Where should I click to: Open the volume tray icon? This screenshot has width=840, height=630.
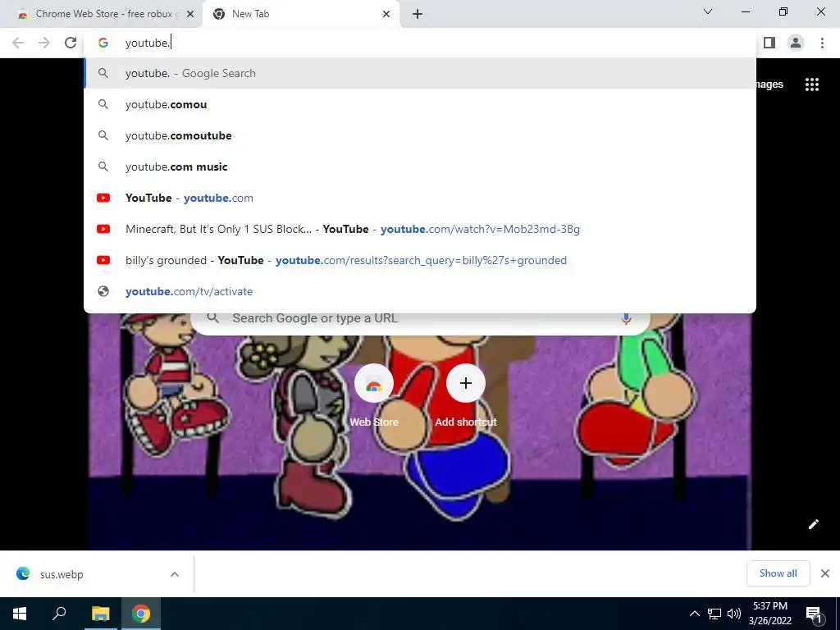734,614
